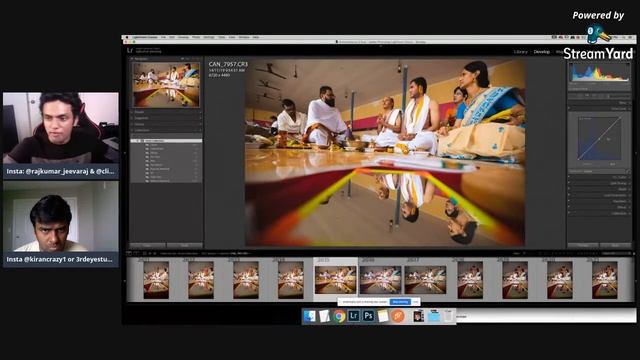
Task: Click the Navigator preview image
Action: 166,84
